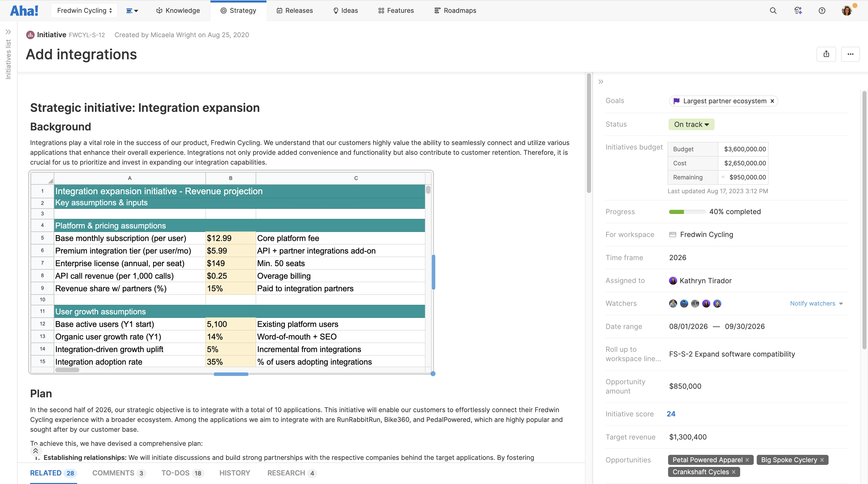Open the Roadmaps menu
This screenshot has width=868, height=484.
455,11
